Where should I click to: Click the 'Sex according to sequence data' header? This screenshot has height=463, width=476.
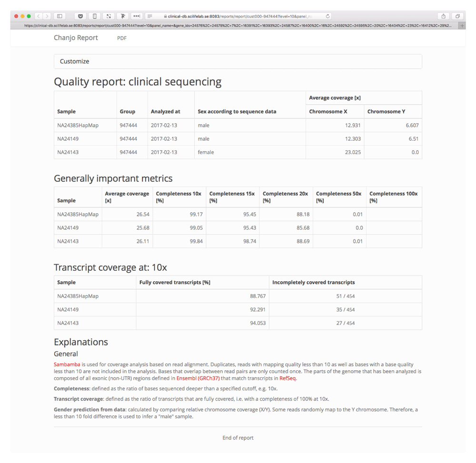coord(237,111)
